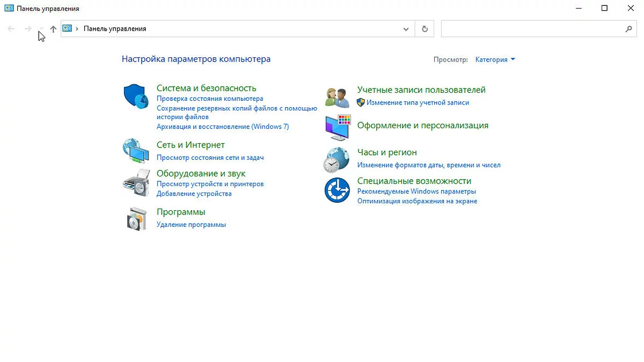The height and width of the screenshot is (362, 644).
Task: Open Просмотр устройств и принтеров link
Action: click(210, 184)
